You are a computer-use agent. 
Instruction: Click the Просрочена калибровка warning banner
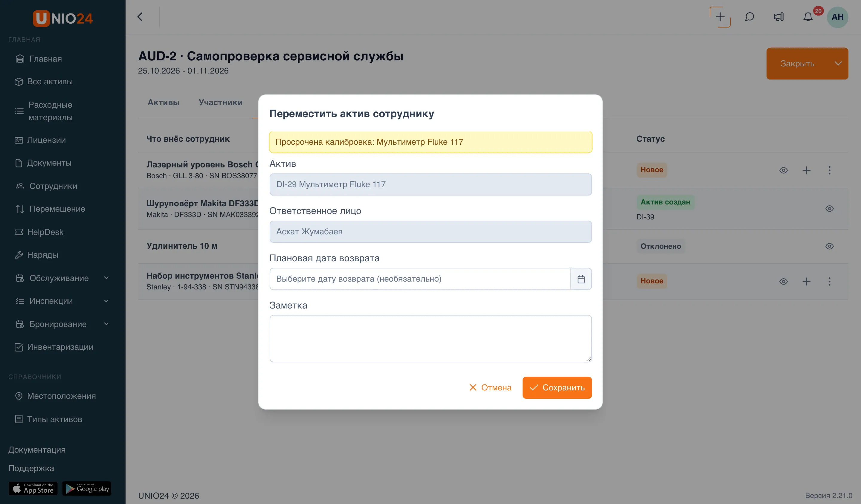pos(430,142)
